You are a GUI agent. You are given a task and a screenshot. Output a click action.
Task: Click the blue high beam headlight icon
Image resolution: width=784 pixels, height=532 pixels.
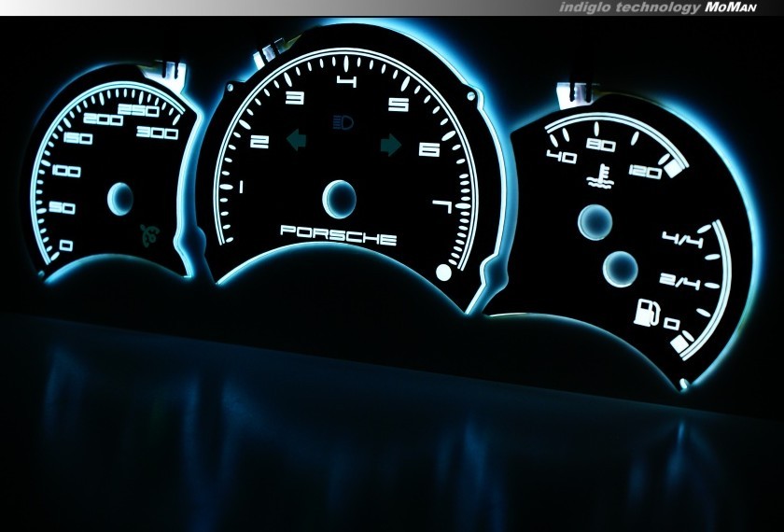click(343, 121)
